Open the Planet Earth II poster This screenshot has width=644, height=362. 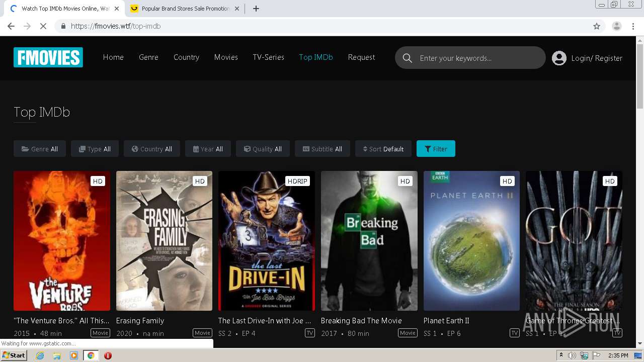pos(471,241)
